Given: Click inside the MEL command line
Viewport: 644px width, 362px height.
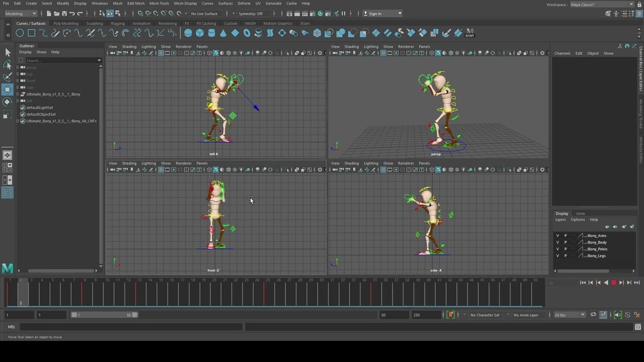Looking at the screenshot, I should [126, 327].
